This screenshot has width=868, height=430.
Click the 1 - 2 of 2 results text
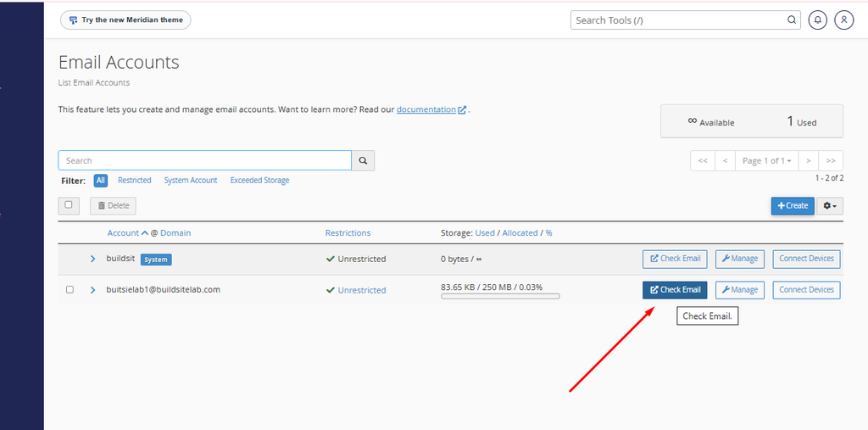(829, 178)
